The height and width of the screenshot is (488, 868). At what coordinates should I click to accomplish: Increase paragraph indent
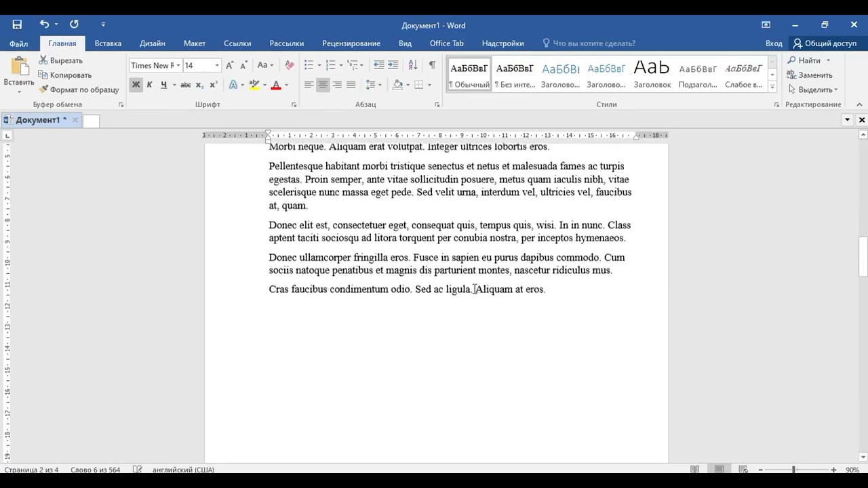[x=393, y=65]
